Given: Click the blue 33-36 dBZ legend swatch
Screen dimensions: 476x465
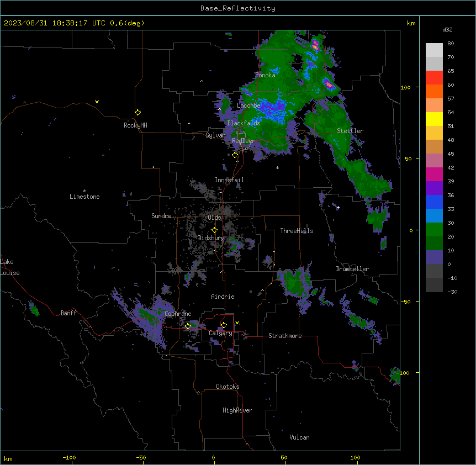Looking at the screenshot, I should pyautogui.click(x=434, y=202).
